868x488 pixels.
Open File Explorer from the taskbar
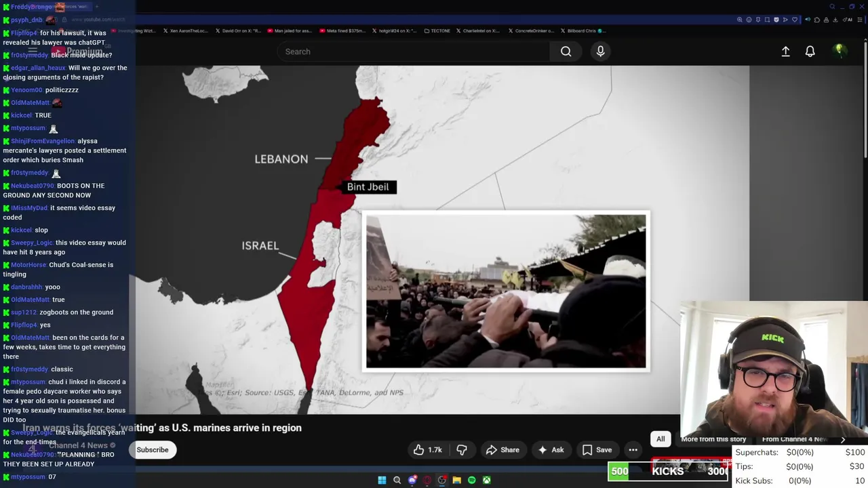point(456,480)
